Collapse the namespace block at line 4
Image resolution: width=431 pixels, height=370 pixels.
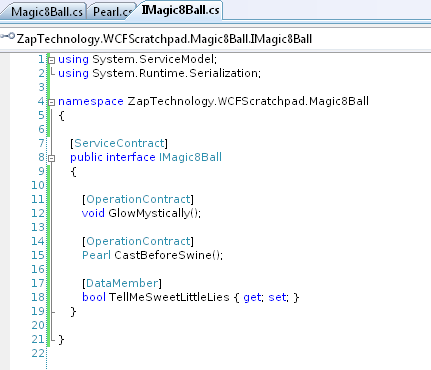pyautogui.click(x=51, y=102)
